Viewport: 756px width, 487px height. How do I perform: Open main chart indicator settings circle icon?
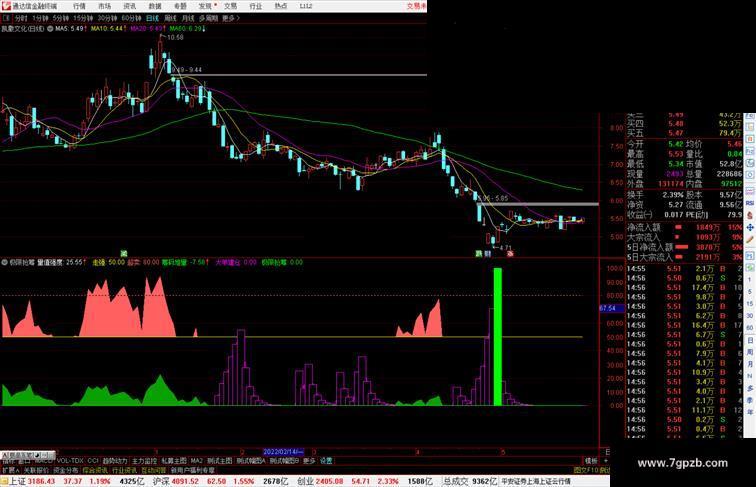50,29
